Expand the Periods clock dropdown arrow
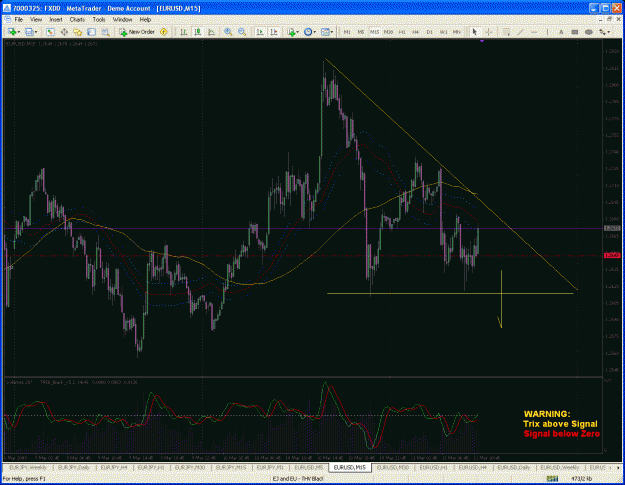The width and height of the screenshot is (625, 485). (x=314, y=32)
